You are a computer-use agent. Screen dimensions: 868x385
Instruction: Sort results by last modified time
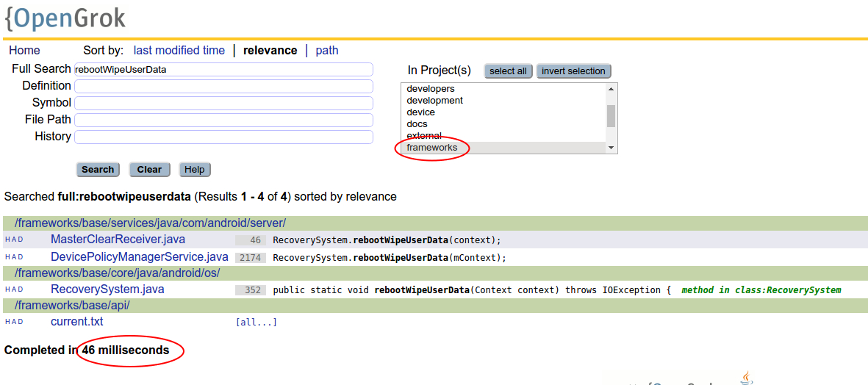point(179,51)
